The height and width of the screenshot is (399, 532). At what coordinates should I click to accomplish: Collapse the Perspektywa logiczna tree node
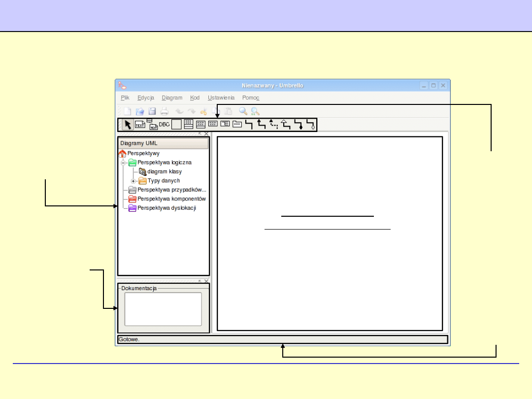pyautogui.click(x=123, y=162)
